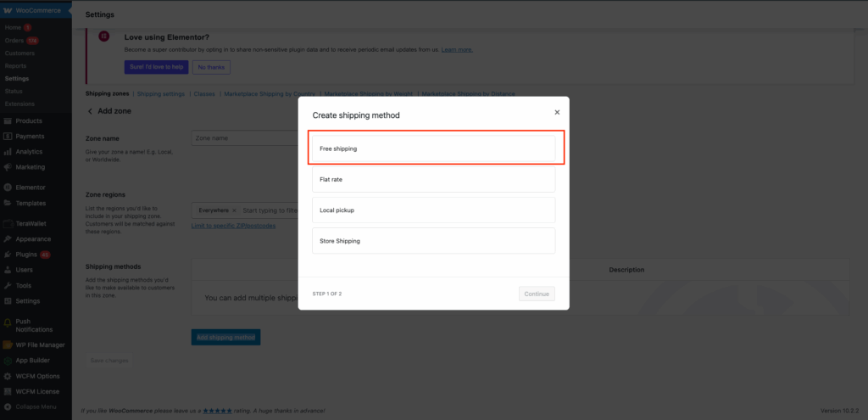The height and width of the screenshot is (420, 868).
Task: Click the Continue button in the dialog
Action: 537,294
